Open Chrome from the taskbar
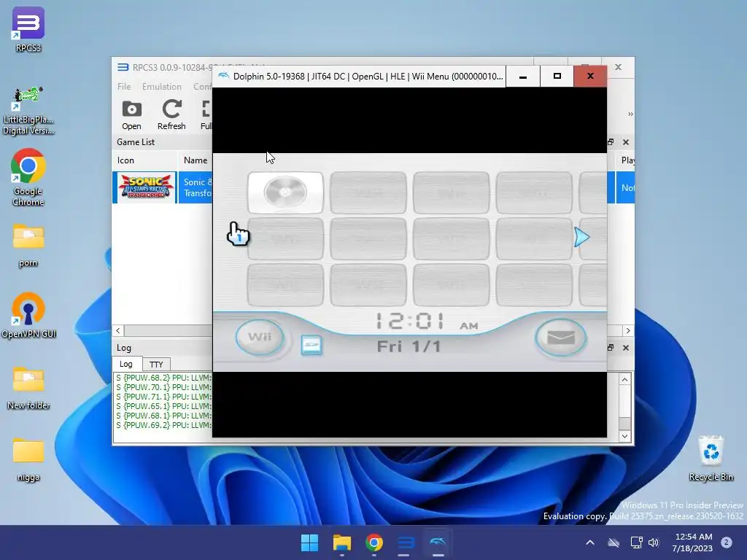Image resolution: width=747 pixels, height=560 pixels. click(374, 542)
